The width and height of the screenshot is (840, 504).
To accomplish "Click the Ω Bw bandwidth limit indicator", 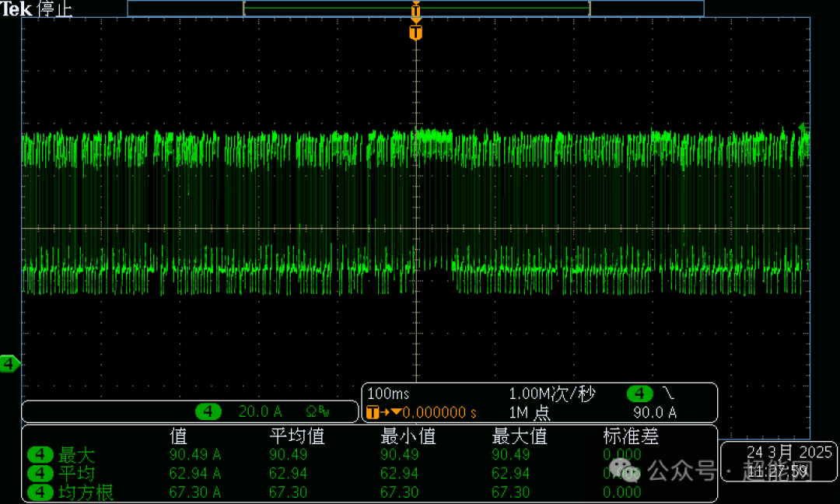I will (x=317, y=411).
